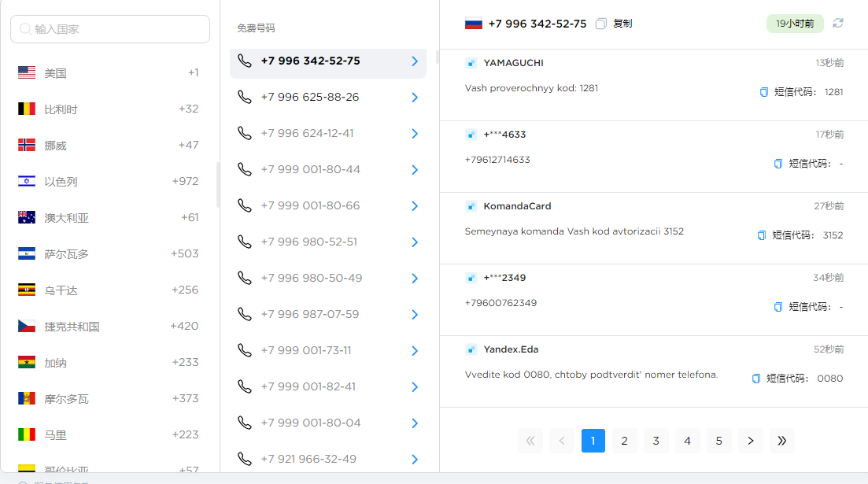Click the refresh icon beside 19小时前
Screen dimensions: 868x484
tap(837, 24)
